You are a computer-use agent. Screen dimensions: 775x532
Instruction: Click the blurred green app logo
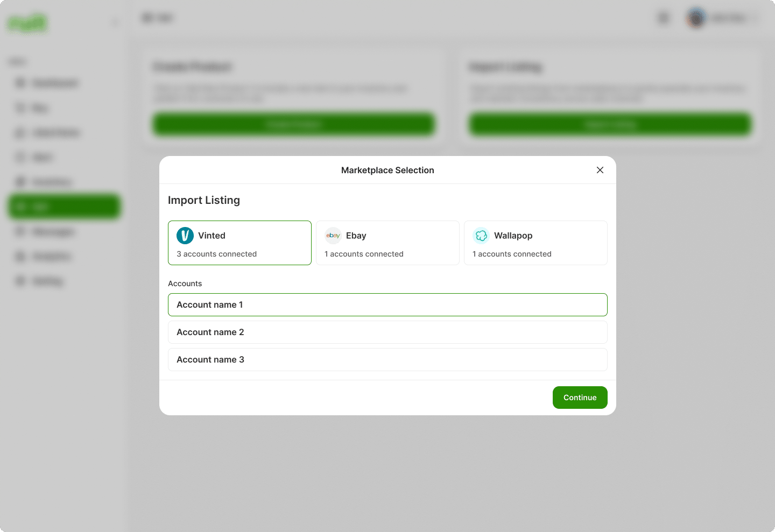pyautogui.click(x=27, y=24)
